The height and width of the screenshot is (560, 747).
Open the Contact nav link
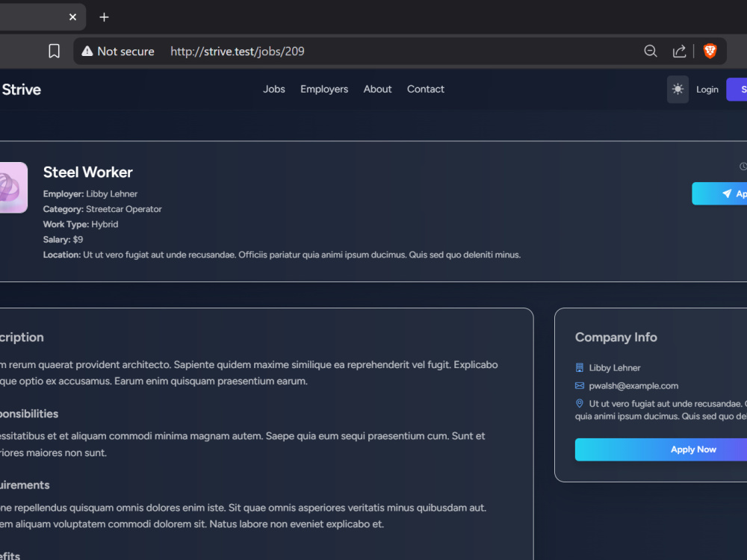point(426,89)
